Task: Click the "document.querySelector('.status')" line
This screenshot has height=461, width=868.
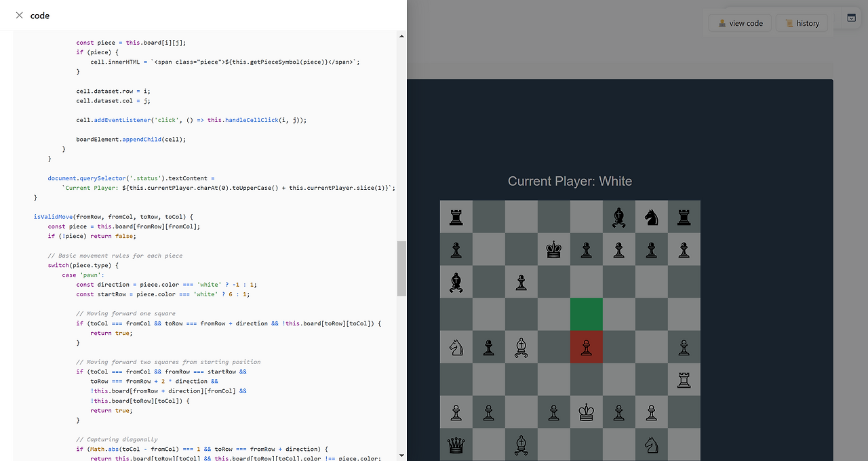Action: click(x=132, y=178)
